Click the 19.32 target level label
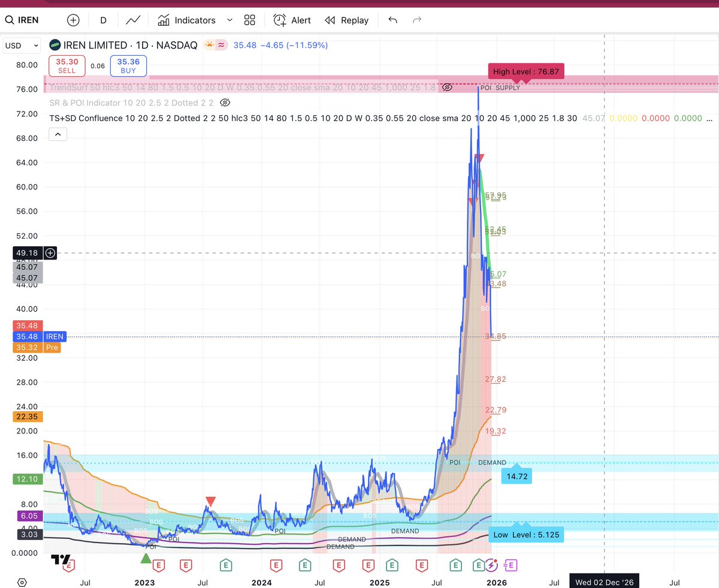 [496, 431]
